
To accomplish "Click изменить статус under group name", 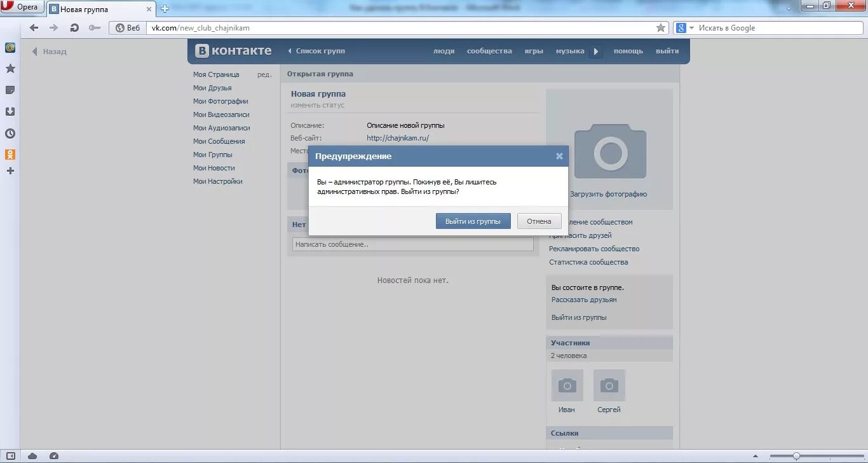I will pos(318,105).
